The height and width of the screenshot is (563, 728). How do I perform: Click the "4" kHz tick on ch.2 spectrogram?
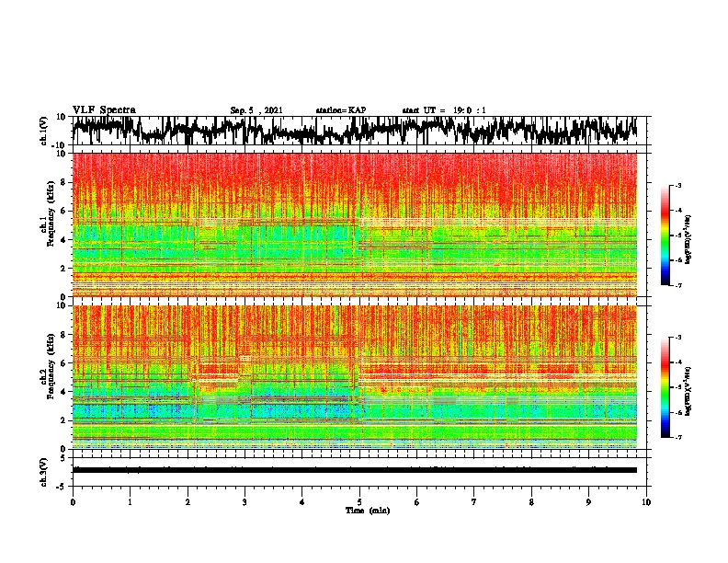tap(63, 392)
